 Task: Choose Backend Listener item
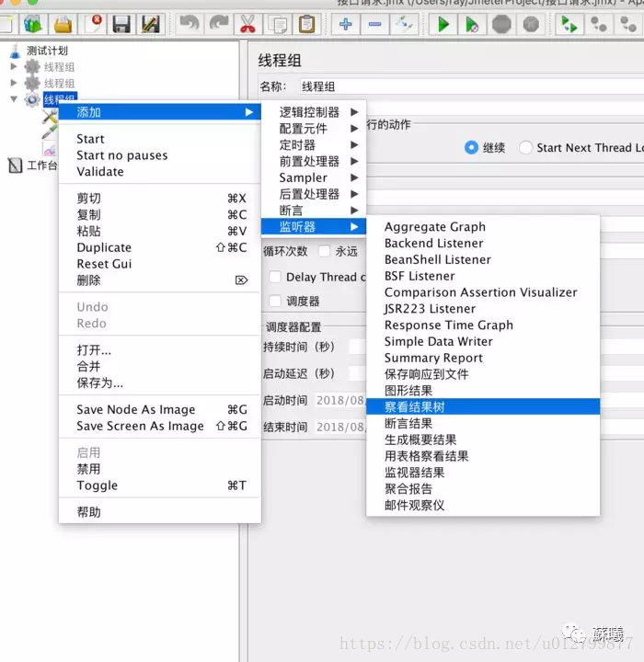483,243
